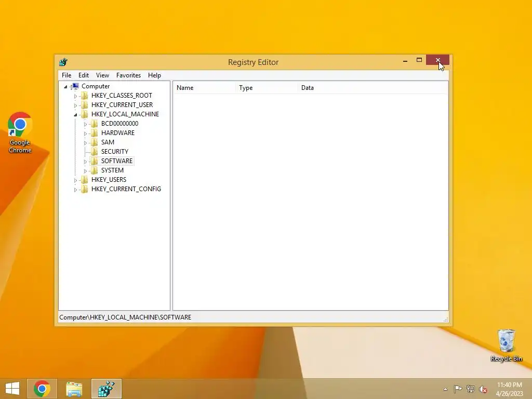Select the HARDWARE key label
532x399 pixels.
click(118, 133)
